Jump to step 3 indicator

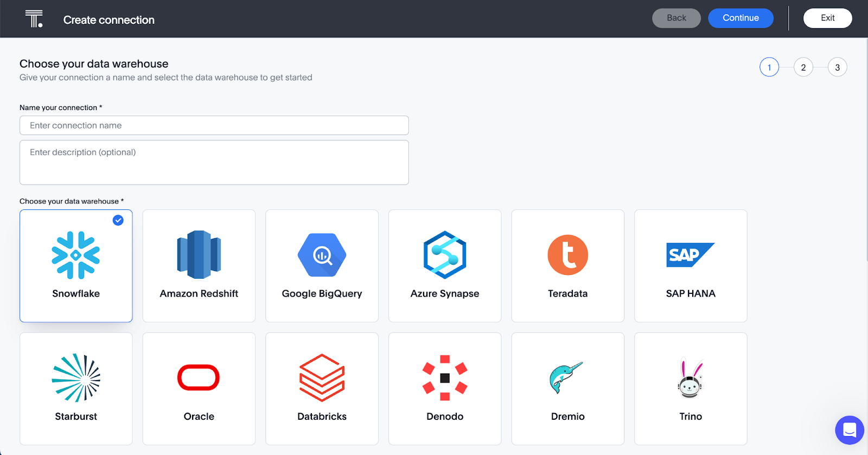point(837,67)
